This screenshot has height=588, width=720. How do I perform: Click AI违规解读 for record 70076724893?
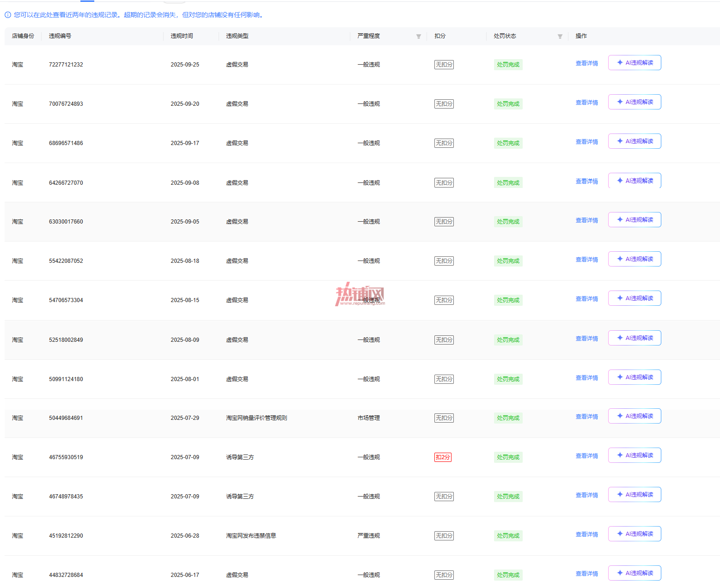click(x=635, y=102)
